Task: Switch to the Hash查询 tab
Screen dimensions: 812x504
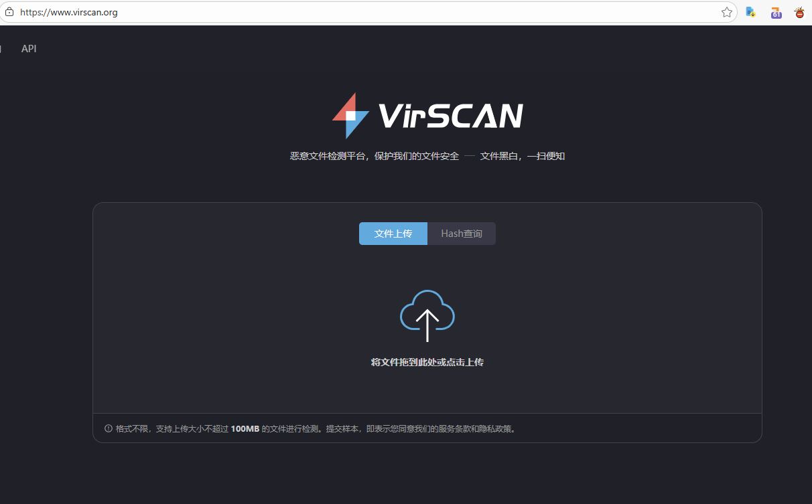Action: [462, 233]
